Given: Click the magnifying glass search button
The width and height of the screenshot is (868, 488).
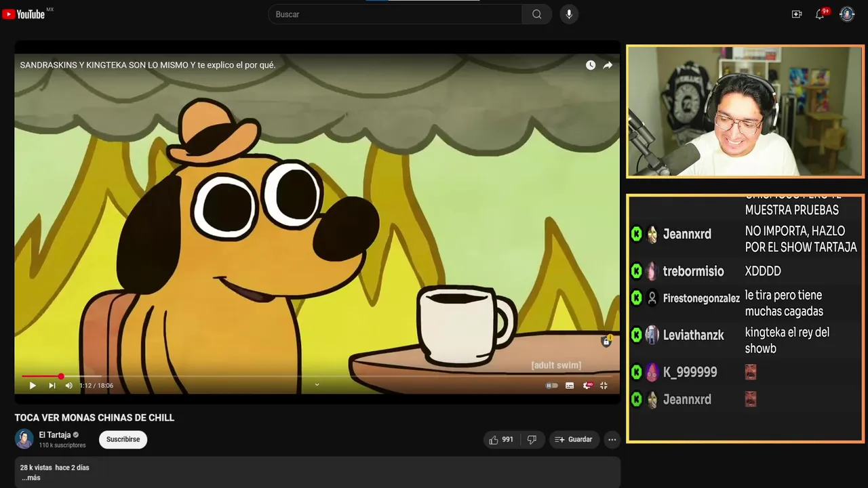Looking at the screenshot, I should coord(536,14).
